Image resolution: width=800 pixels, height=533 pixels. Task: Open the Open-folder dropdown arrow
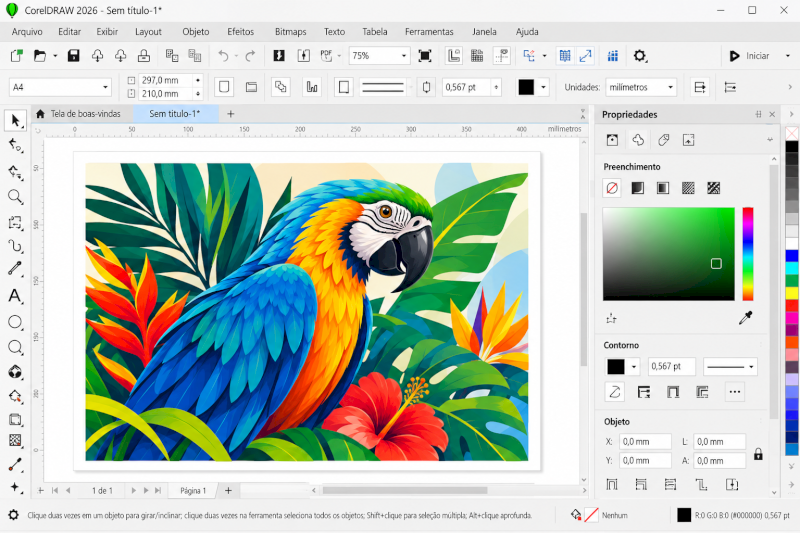click(x=55, y=56)
